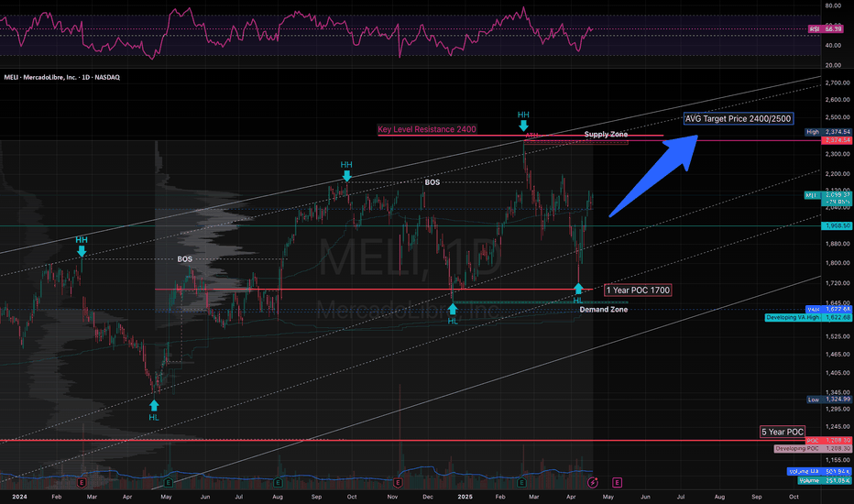
Task: Click the Oct label at far right of time axis
Action: (x=794, y=497)
